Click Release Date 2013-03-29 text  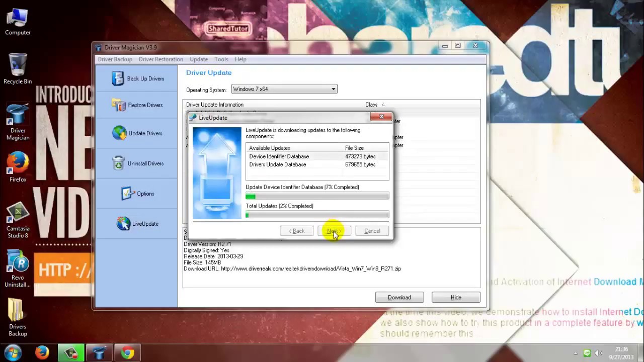pyautogui.click(x=213, y=256)
